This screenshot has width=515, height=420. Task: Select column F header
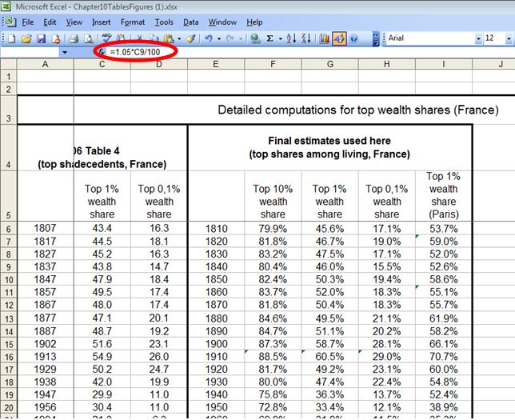click(273, 65)
